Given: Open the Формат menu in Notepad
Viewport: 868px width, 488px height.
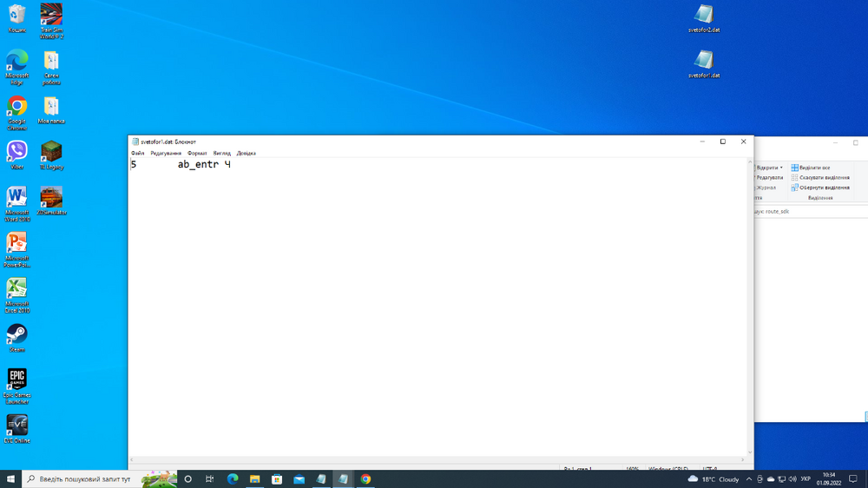Looking at the screenshot, I should (197, 154).
